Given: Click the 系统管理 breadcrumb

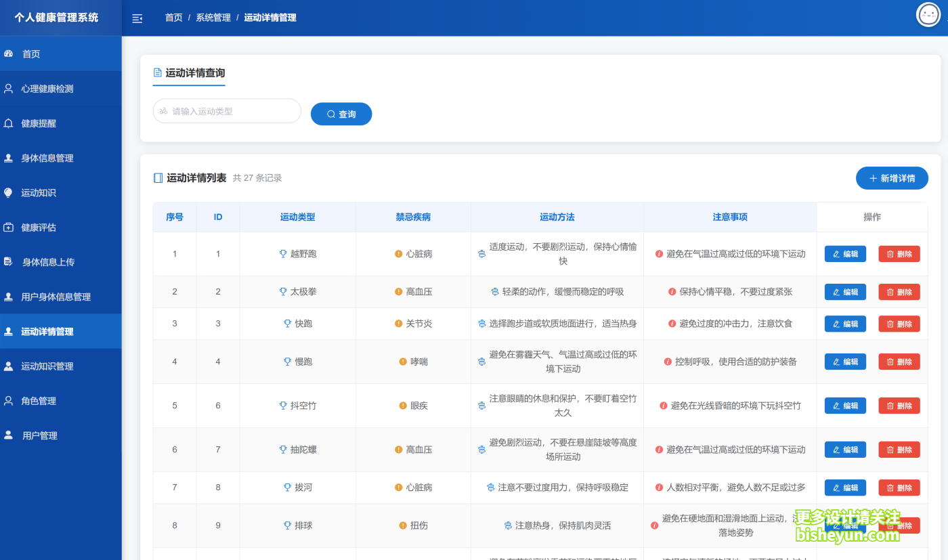Looking at the screenshot, I should [x=213, y=18].
